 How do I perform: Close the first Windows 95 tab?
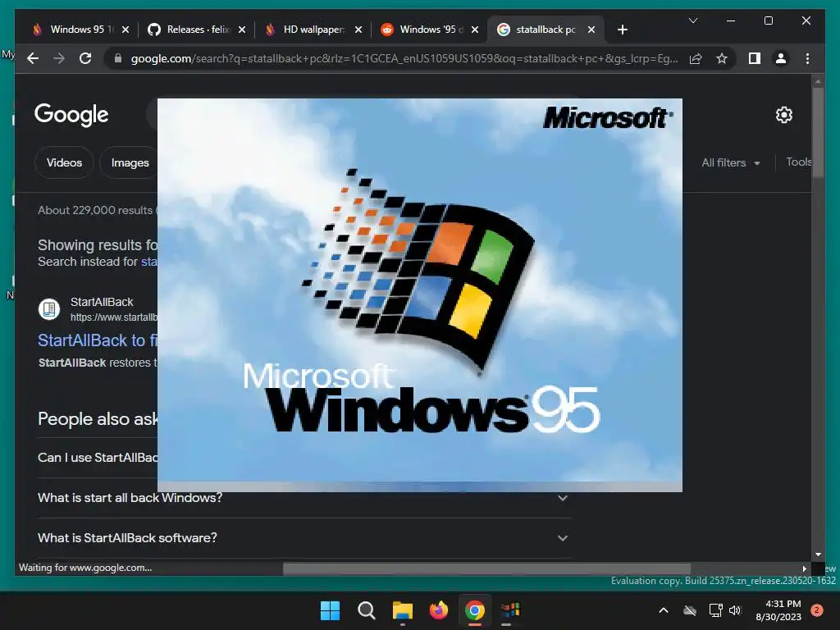[x=126, y=30]
